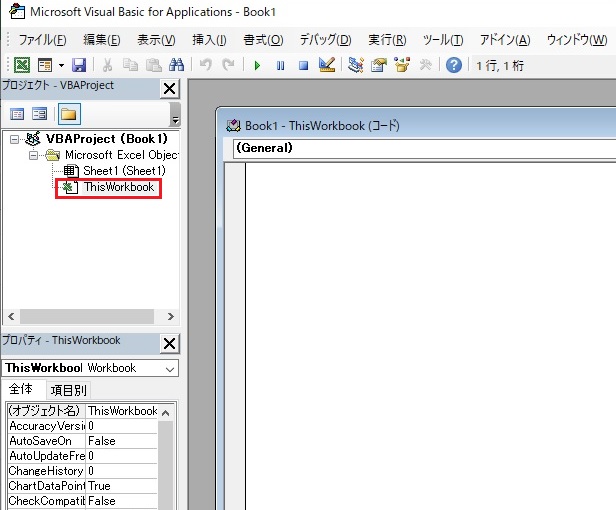Select VBAProject (Book1) in the tree
Screen dimensions: 616x510
tap(106, 139)
